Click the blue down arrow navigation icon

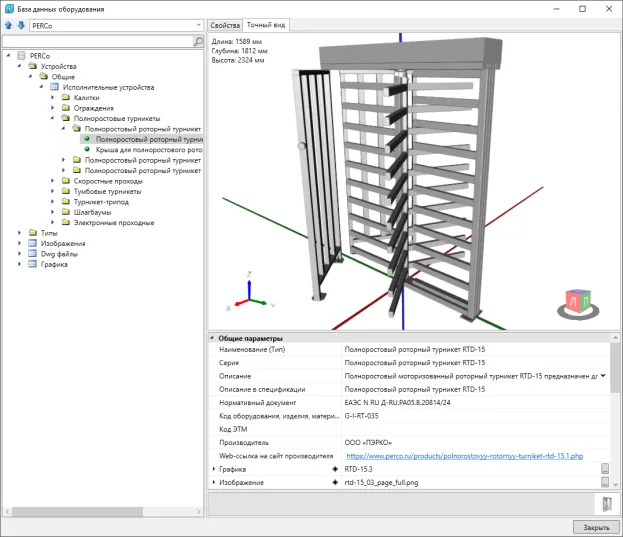pos(21,25)
